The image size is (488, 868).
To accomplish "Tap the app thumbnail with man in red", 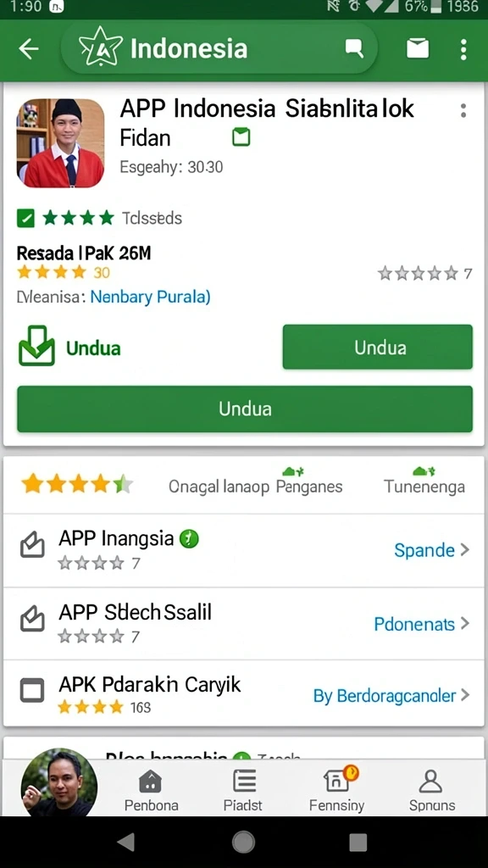I will [61, 143].
